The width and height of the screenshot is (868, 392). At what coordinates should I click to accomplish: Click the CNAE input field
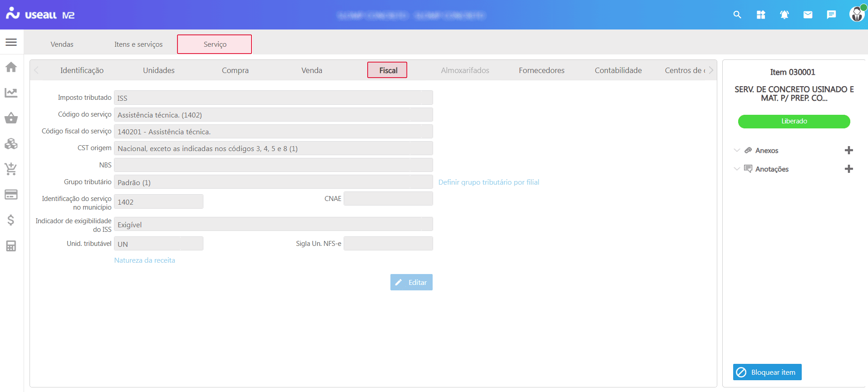click(x=388, y=199)
